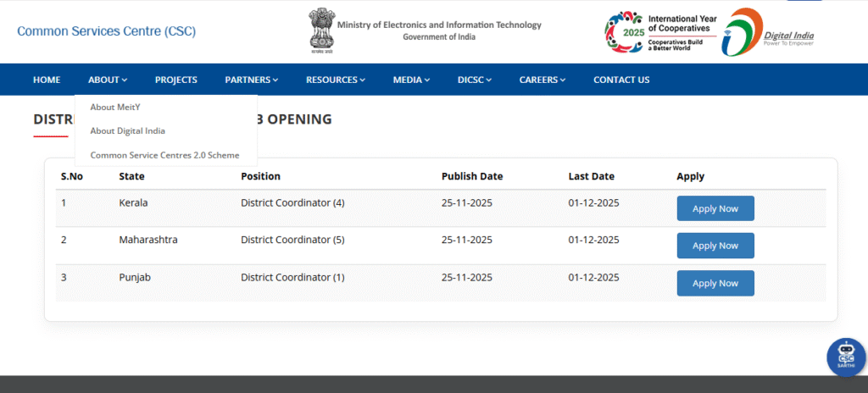
Task: Apply Now for the Punjab position
Action: click(x=715, y=284)
